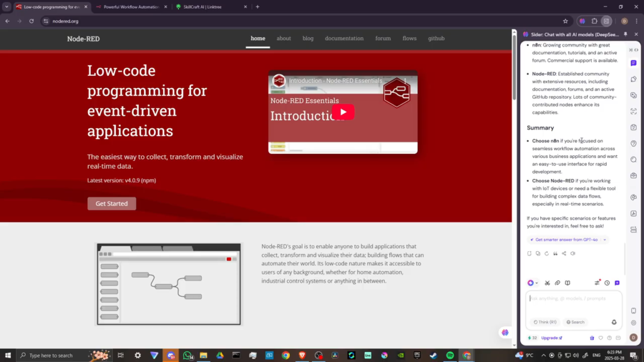Bookmark this page with the star icon
The image size is (644, 362).
pos(565,21)
